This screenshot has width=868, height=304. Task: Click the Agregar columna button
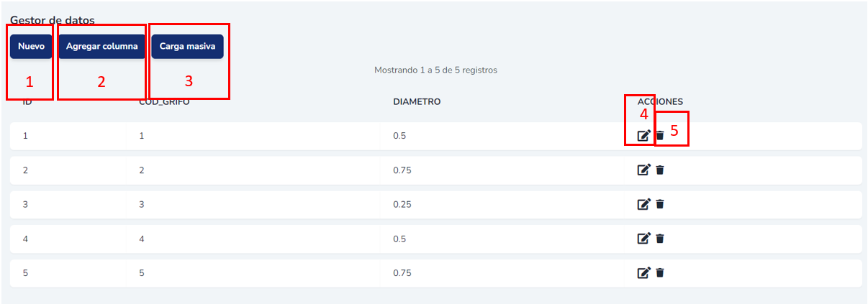101,47
